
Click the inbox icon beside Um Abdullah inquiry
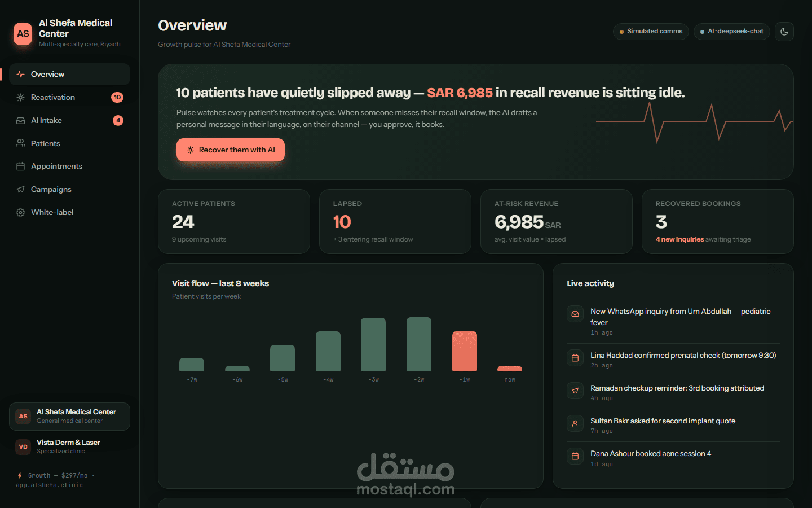(x=575, y=314)
